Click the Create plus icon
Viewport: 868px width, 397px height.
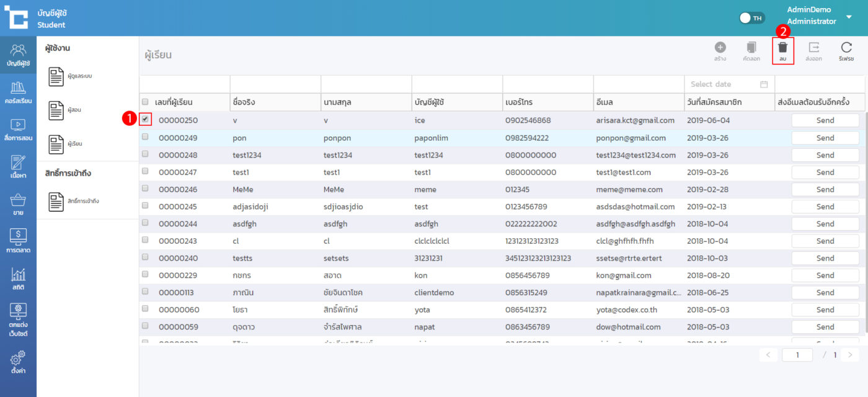[x=720, y=48]
